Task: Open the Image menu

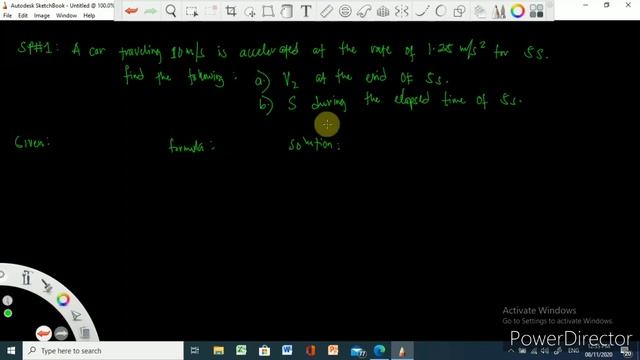Action: tap(42, 16)
